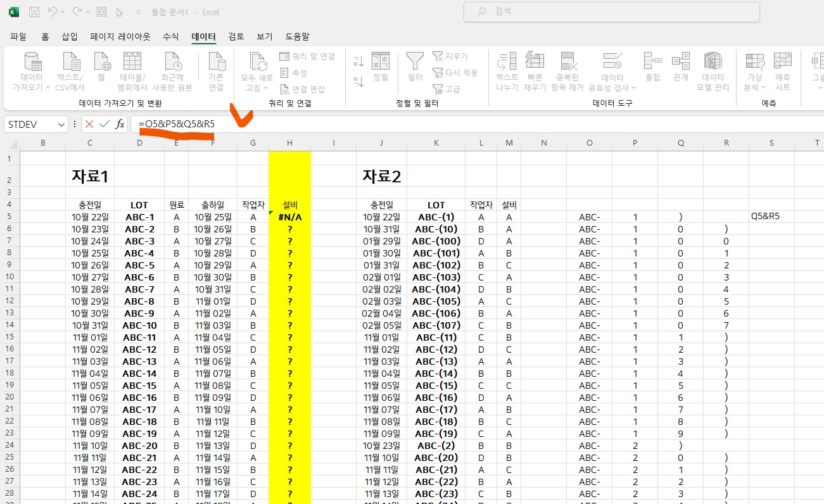Click the 기존 연결 (Existing Connections) icon
This screenshot has width=824, height=504.
[216, 61]
